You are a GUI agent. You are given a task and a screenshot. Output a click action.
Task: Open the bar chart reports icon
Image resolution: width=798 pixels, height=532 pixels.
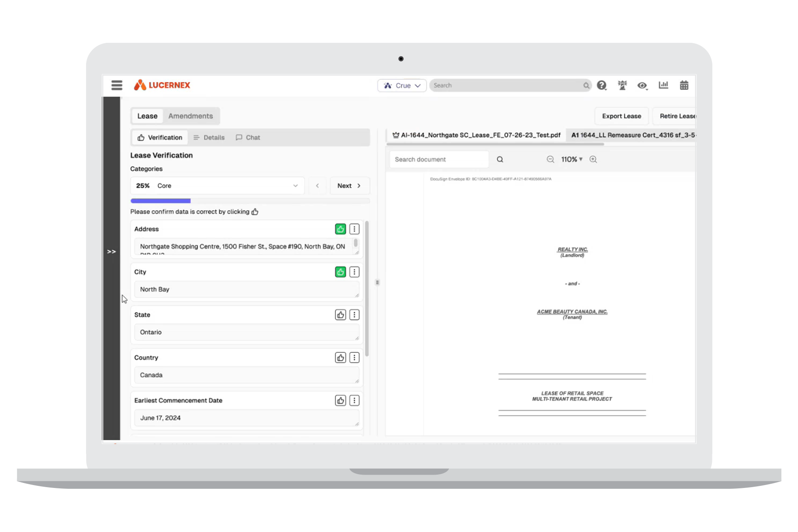663,85
